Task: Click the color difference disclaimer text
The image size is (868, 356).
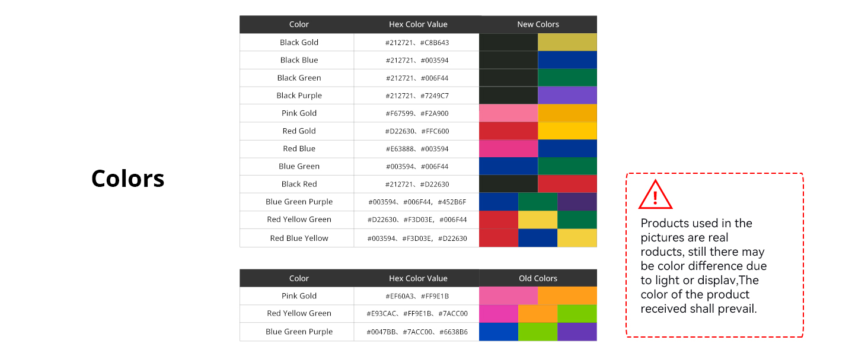Action: pyautogui.click(x=703, y=266)
